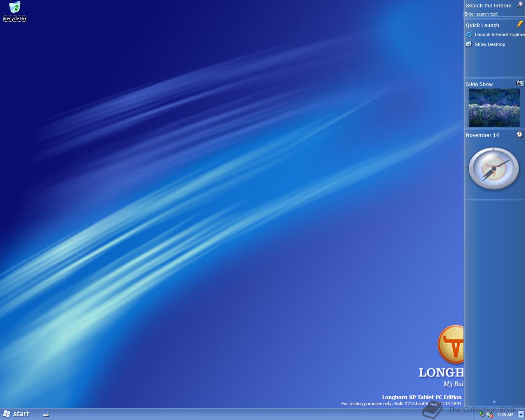The width and height of the screenshot is (525, 420).
Task: Open the Recycle Bin desktop icon
Action: [x=15, y=11]
